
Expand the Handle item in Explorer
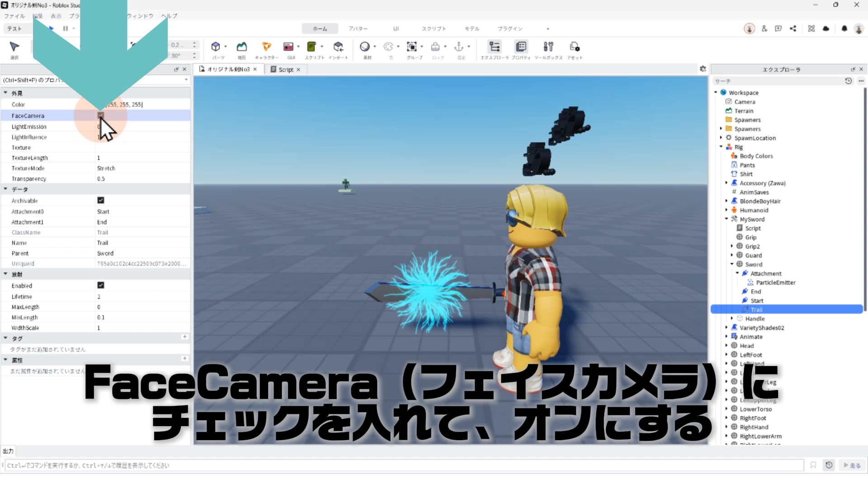point(732,319)
